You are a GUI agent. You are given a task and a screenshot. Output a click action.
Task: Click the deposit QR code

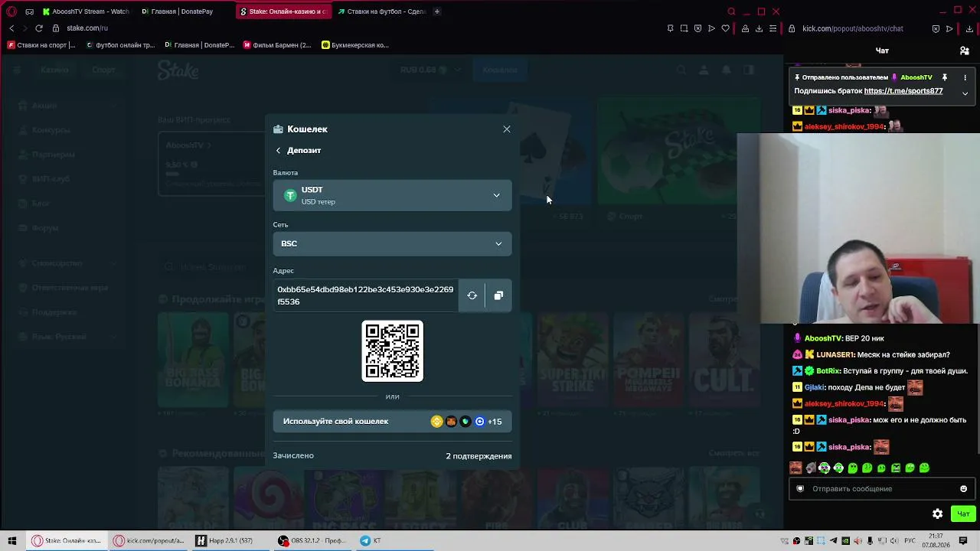pyautogui.click(x=393, y=351)
